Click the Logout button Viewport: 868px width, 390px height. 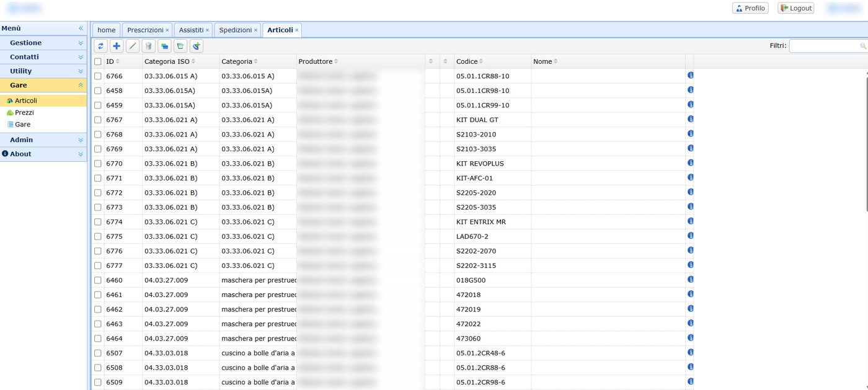coord(796,8)
